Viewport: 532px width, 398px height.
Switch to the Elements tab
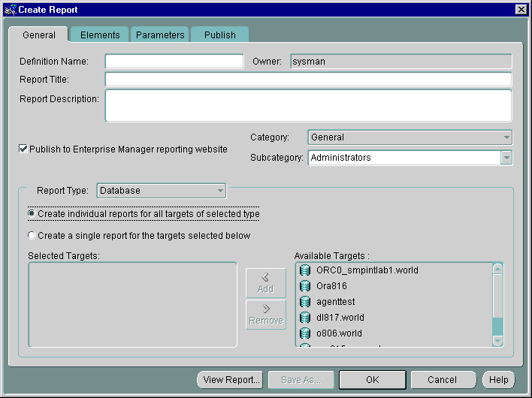point(100,35)
